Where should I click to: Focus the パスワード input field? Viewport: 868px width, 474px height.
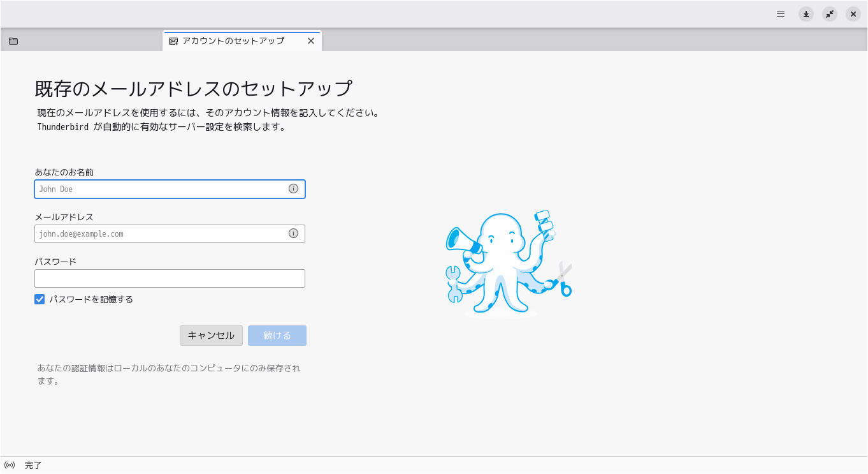[x=170, y=278]
